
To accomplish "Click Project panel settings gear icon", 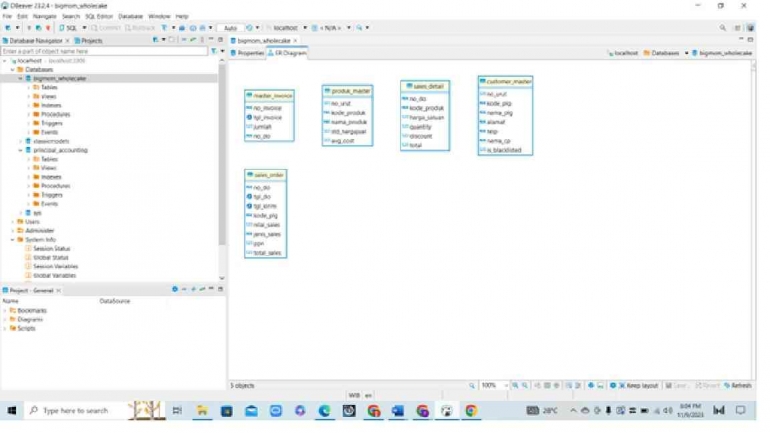I will (x=175, y=290).
